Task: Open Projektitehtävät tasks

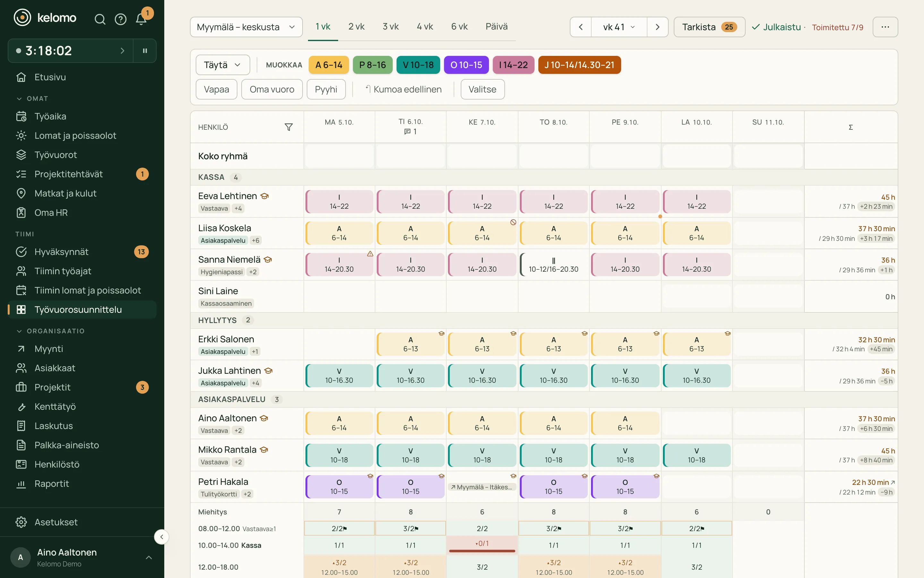Action: [x=82, y=174]
